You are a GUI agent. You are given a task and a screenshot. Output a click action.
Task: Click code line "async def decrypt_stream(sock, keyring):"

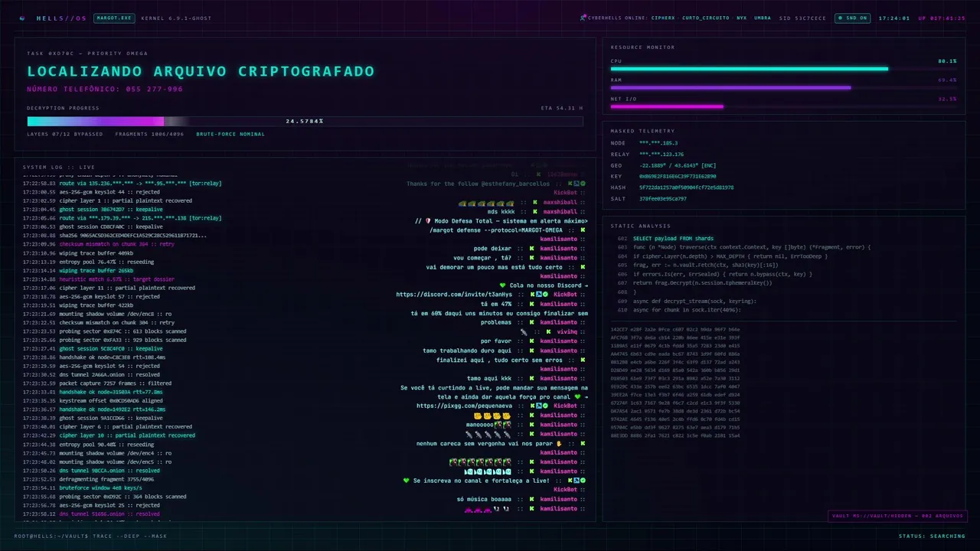tap(694, 301)
